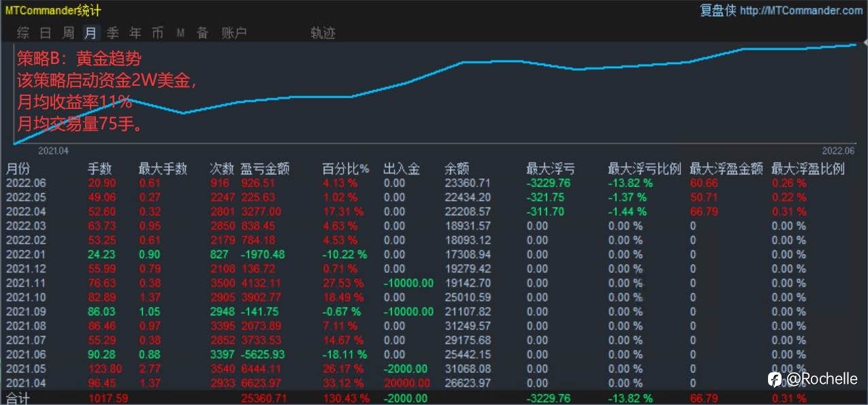
Task: Click the 60.66 max floating profit cell
Action: tap(703, 183)
